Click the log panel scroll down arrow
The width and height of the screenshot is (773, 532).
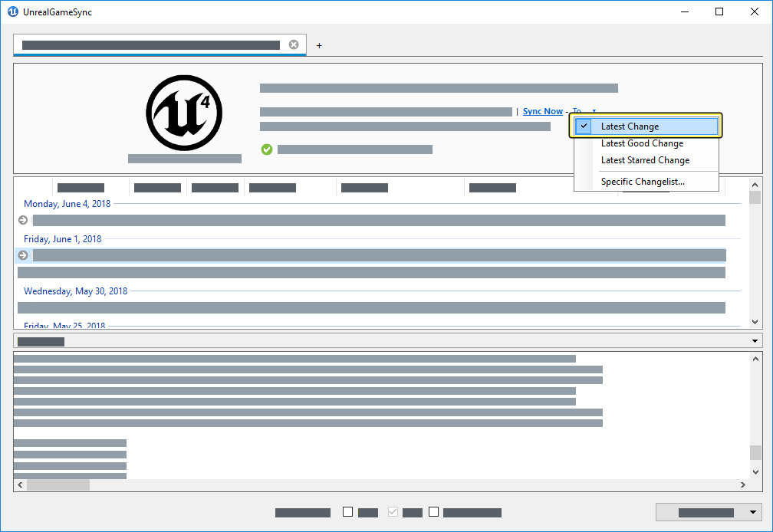[x=755, y=472]
